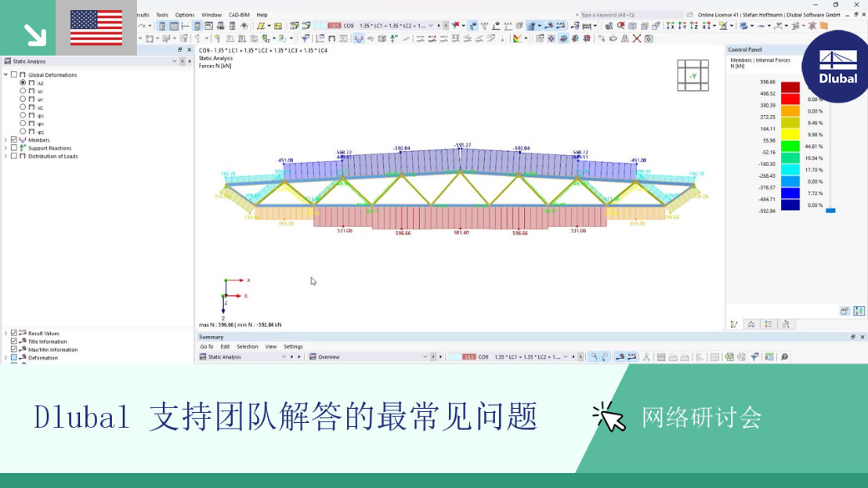Open Selection menu in Summary panel

pos(247,347)
